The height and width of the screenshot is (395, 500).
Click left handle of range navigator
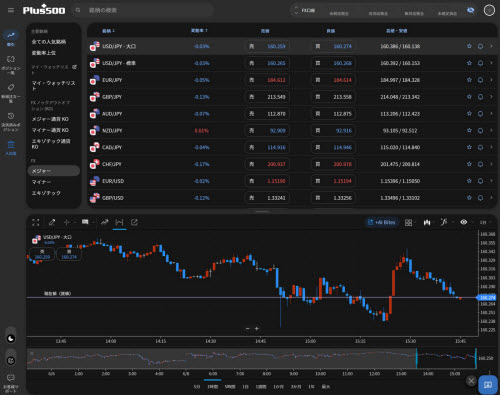416,358
